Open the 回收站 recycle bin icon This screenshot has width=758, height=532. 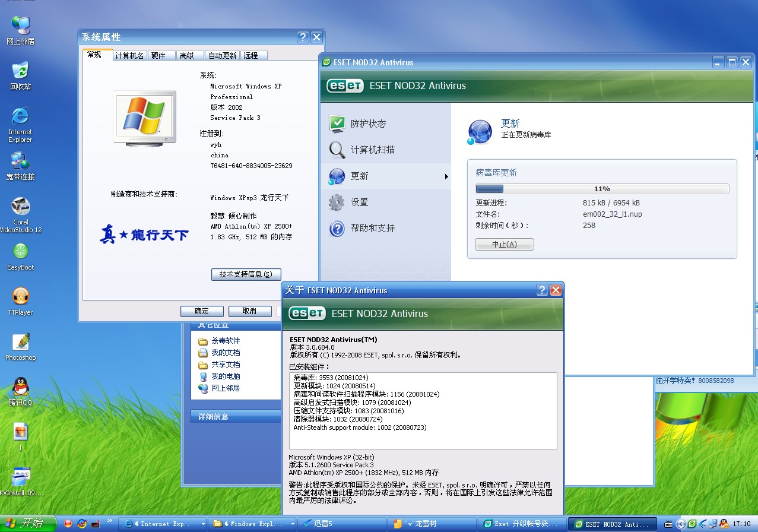pos(21,75)
